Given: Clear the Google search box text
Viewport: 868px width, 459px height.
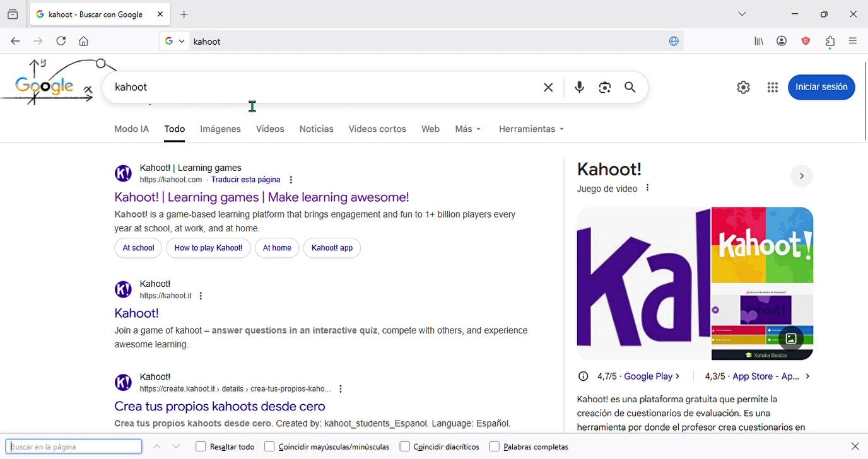Looking at the screenshot, I should pyautogui.click(x=548, y=87).
